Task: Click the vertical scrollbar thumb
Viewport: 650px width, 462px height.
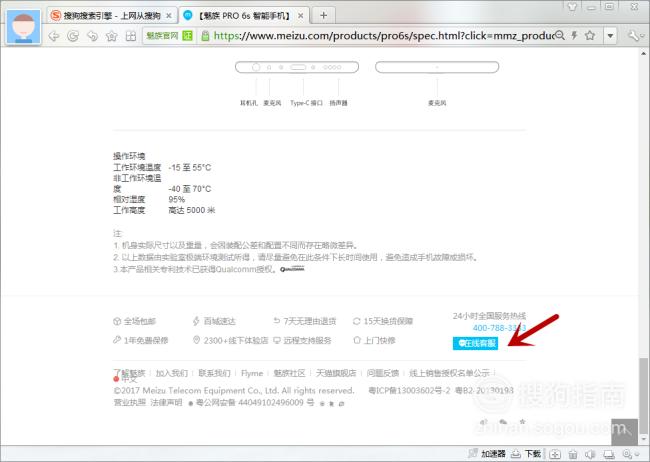Action: pos(643,395)
